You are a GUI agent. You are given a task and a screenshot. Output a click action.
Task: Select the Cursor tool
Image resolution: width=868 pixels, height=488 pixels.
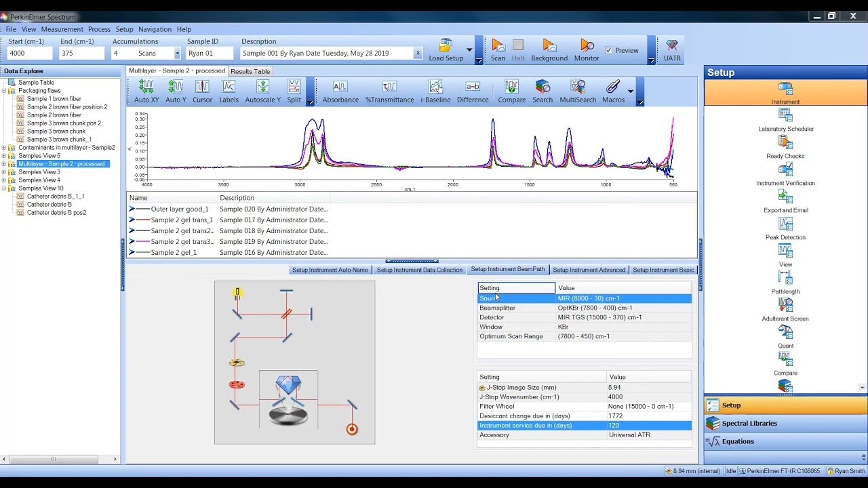(x=202, y=91)
